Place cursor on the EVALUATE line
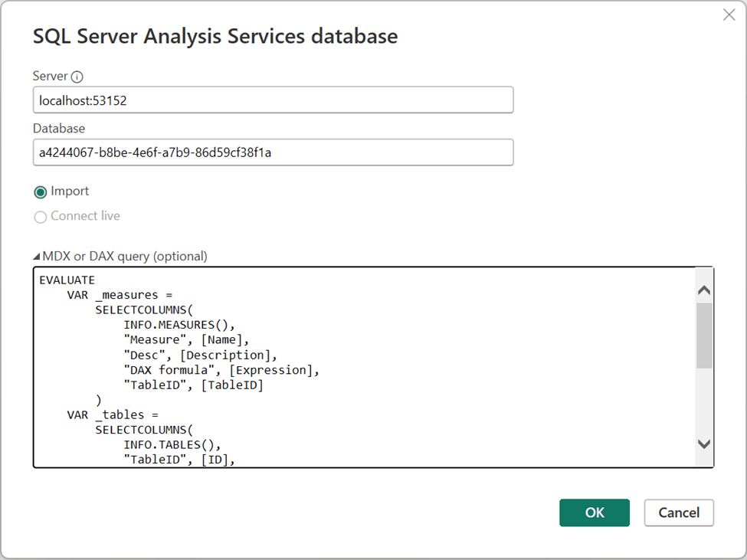 point(67,280)
